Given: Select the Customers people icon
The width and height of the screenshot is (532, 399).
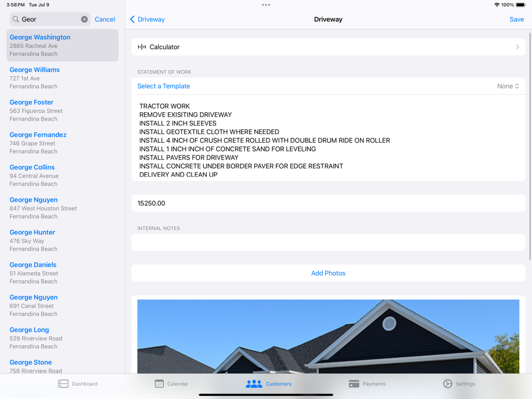Looking at the screenshot, I should tap(254, 384).
